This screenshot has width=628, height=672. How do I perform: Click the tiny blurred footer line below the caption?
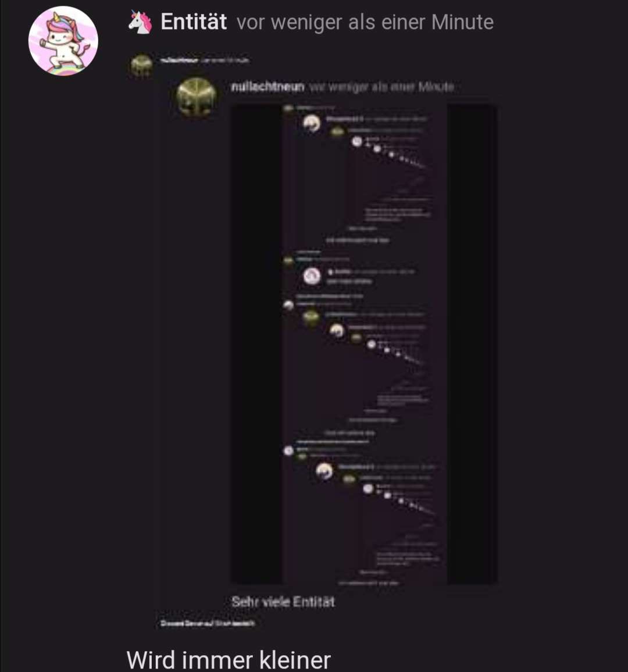(x=208, y=623)
